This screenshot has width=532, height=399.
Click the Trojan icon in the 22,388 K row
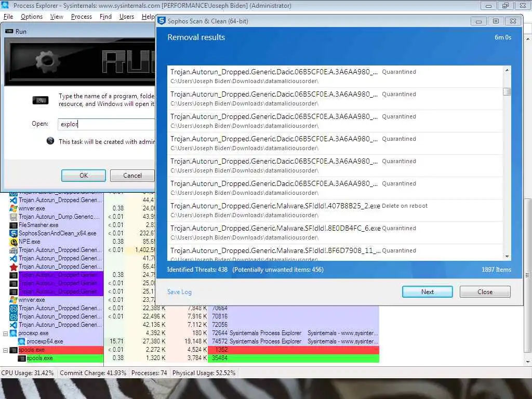[x=13, y=308]
